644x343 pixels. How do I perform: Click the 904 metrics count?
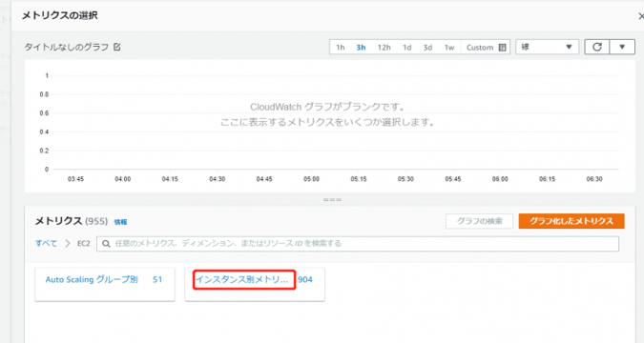pos(305,279)
